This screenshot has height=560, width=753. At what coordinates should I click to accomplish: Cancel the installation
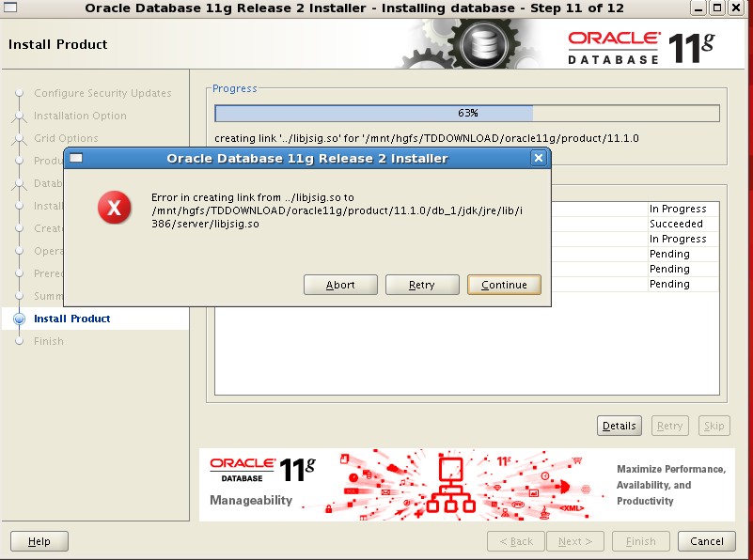click(706, 541)
